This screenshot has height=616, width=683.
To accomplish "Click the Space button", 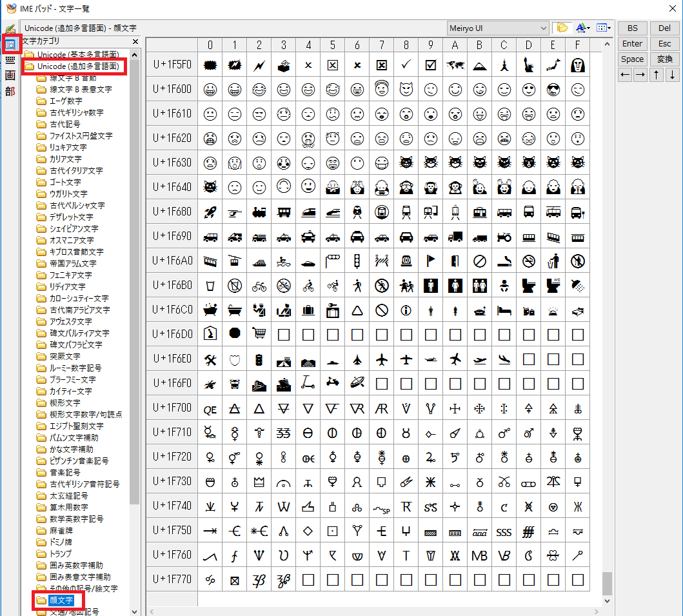I will pyautogui.click(x=633, y=59).
